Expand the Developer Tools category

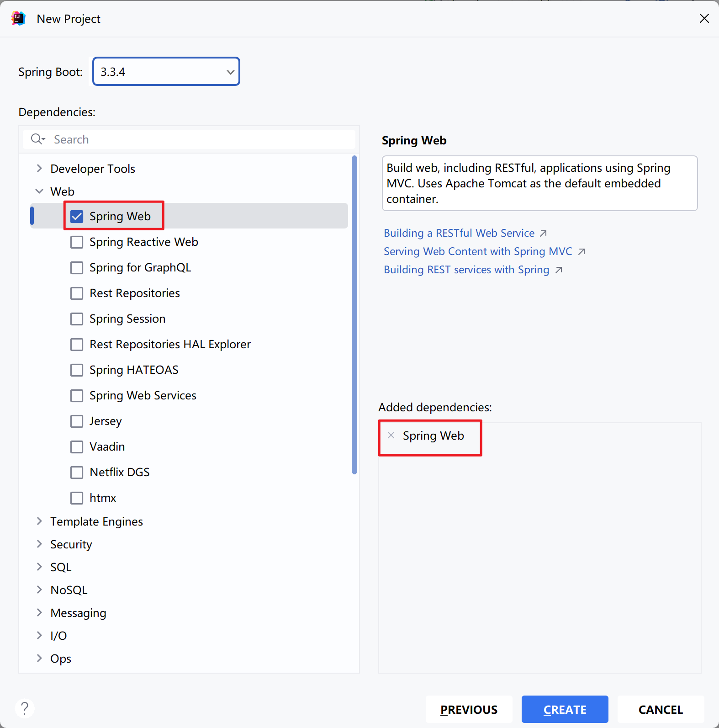(x=39, y=168)
